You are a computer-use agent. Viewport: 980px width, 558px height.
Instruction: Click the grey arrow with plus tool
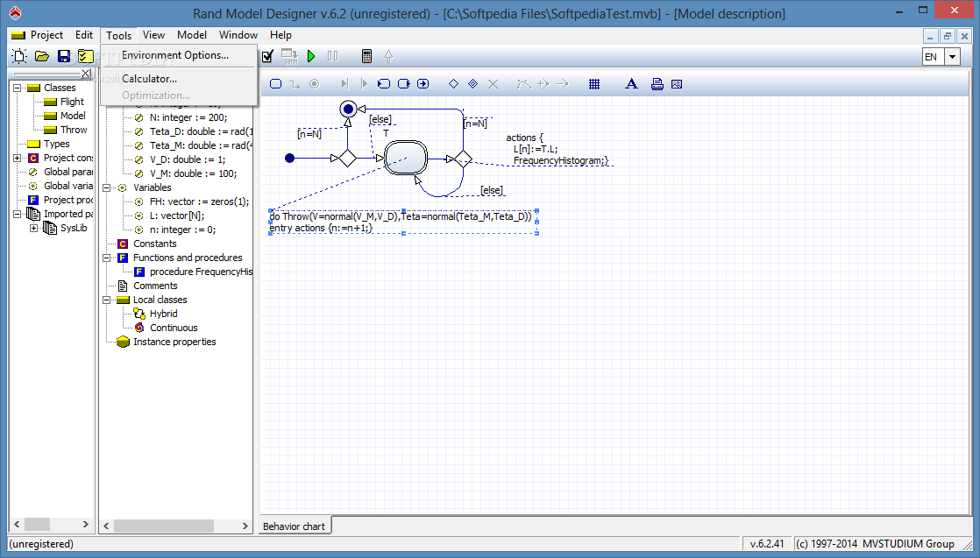pyautogui.click(x=543, y=84)
